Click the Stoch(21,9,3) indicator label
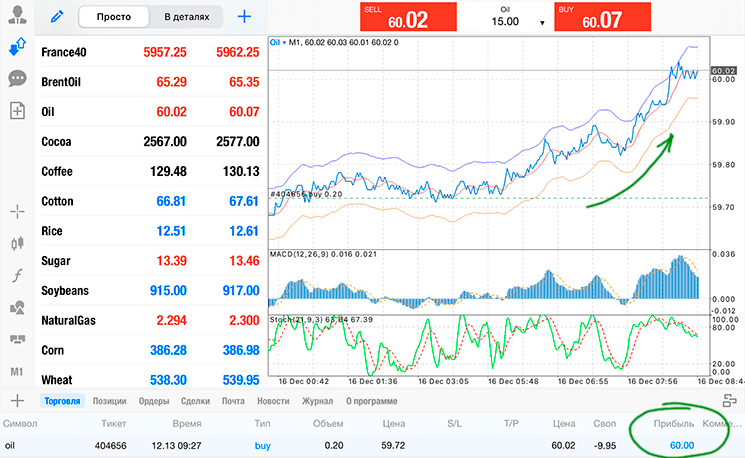 [x=321, y=319]
